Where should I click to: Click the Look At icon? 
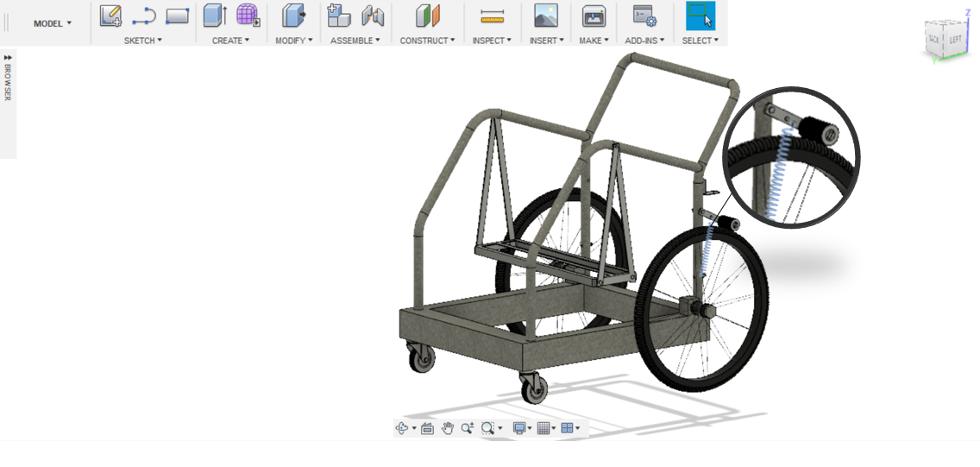[428, 428]
